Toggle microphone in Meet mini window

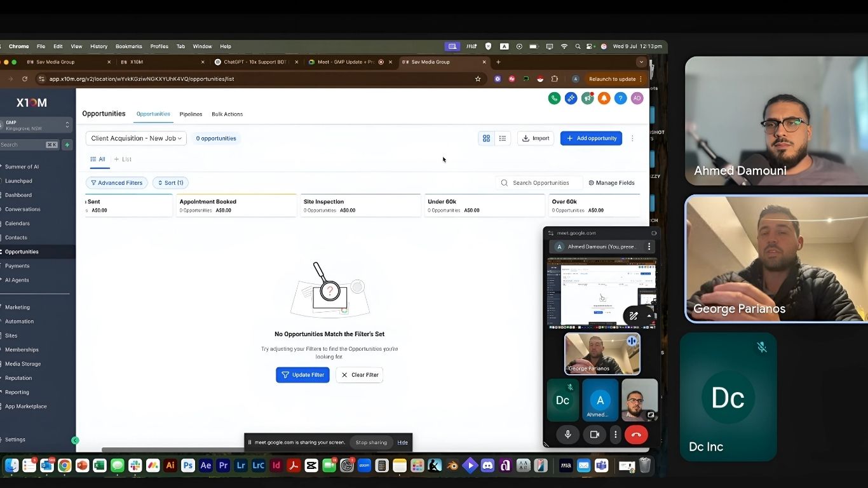pyautogui.click(x=567, y=435)
